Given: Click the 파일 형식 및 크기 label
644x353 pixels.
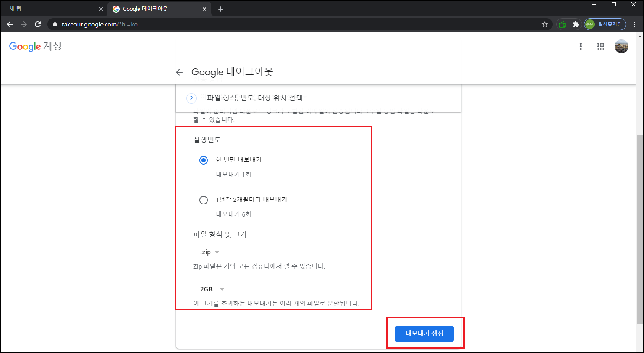Looking at the screenshot, I should pos(220,234).
